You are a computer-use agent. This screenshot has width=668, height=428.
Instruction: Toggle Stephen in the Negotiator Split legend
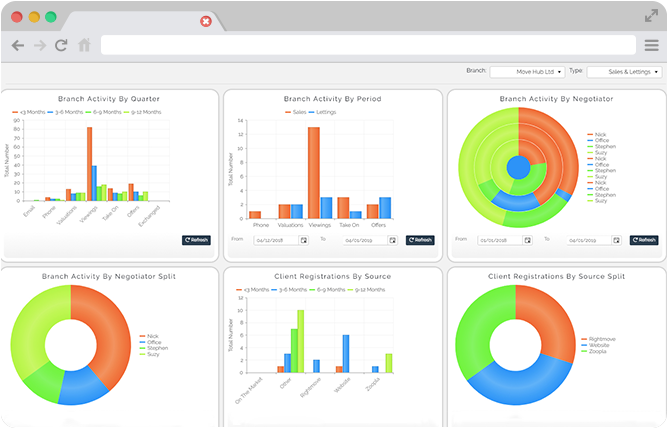pyautogui.click(x=154, y=348)
